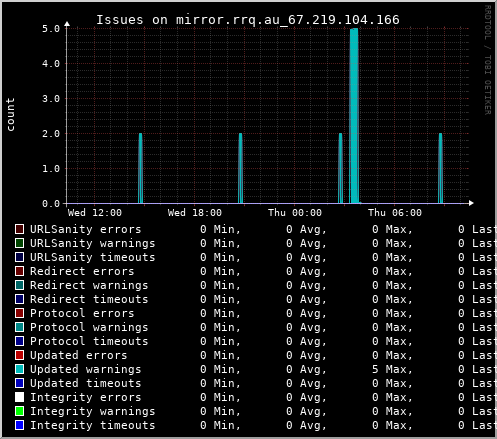Viewport: 497px width, 439px height.
Task: Click the Wed 18:00 time axis label
Action: pos(195,213)
